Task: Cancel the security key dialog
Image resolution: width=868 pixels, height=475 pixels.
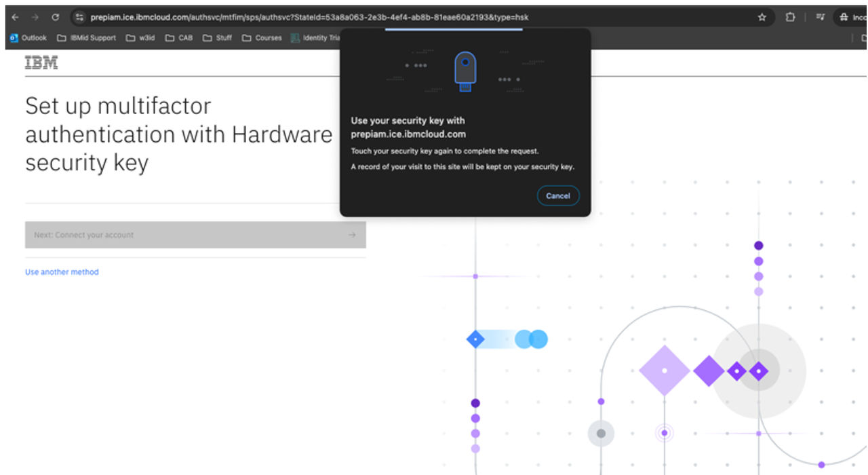Action: click(558, 195)
